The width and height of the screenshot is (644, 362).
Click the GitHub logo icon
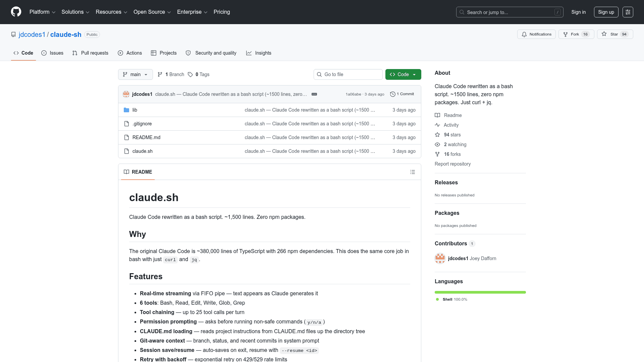(x=16, y=12)
